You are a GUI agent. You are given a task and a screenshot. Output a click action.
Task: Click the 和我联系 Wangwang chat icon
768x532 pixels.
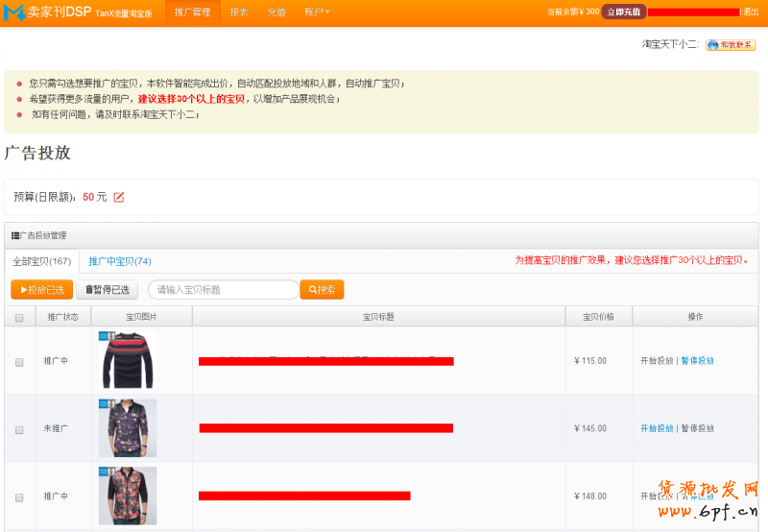[730, 45]
